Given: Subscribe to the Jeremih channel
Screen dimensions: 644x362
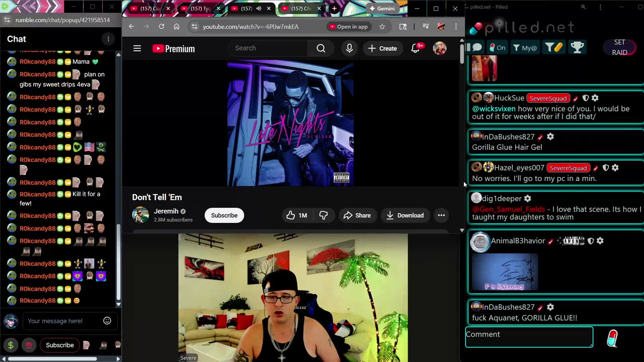Looking at the screenshot, I should [x=224, y=215].
